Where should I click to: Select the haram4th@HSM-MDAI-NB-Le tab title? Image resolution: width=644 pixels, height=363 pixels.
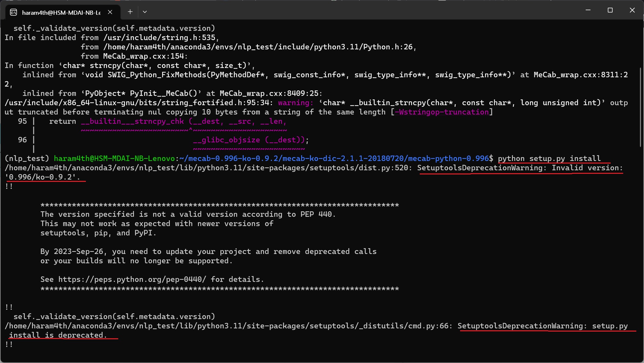(x=61, y=13)
